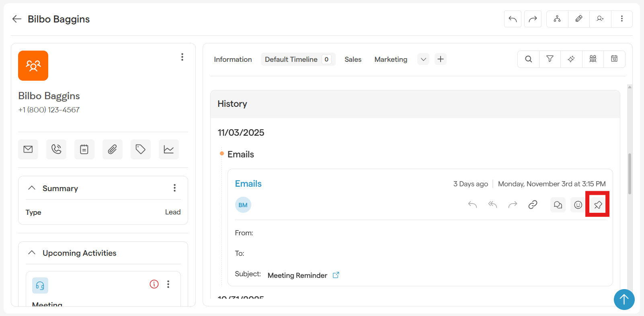This screenshot has height=316, width=644.
Task: Click the attachments paperclip icon
Action: pos(113,149)
